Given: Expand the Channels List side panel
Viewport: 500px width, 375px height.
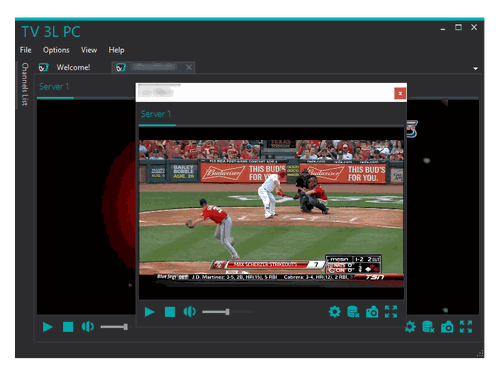Looking at the screenshot, I should pyautogui.click(x=25, y=84).
